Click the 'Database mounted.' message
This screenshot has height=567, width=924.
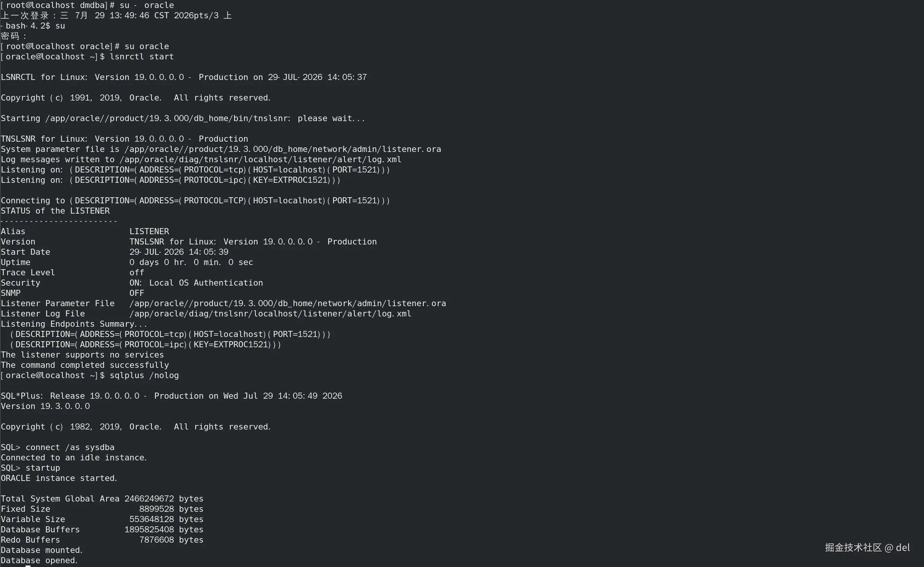[41, 550]
